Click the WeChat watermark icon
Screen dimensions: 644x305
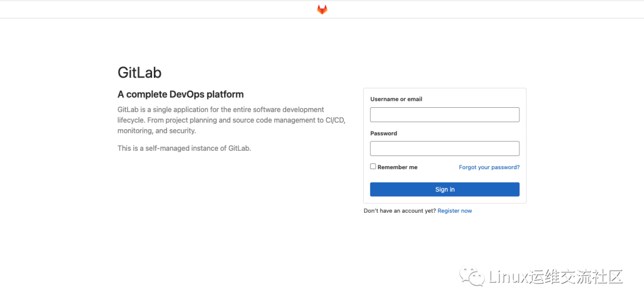pyautogui.click(x=471, y=277)
